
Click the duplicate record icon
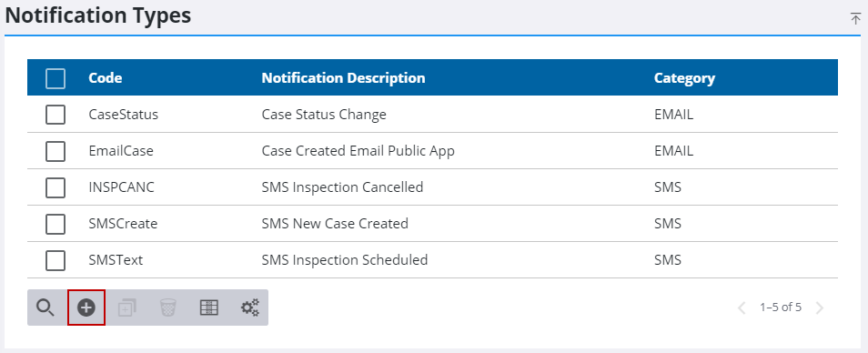tap(127, 308)
